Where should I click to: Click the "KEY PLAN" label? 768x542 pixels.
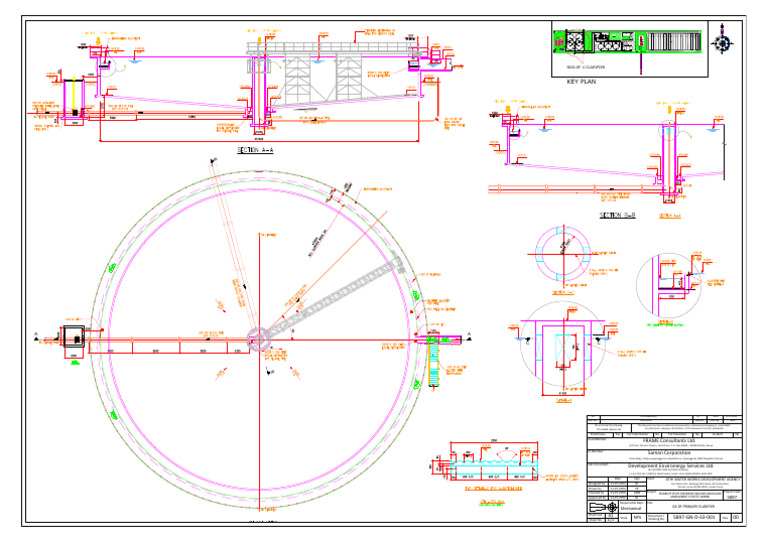coord(581,82)
